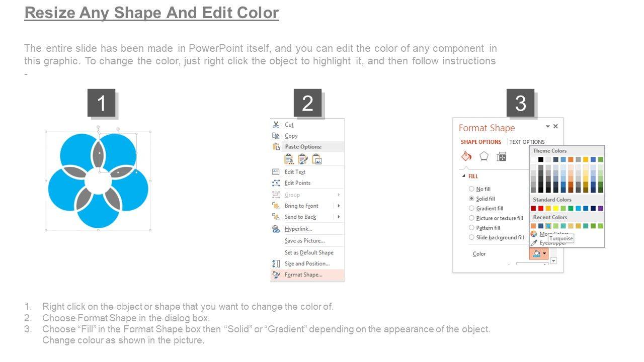Image resolution: width=644 pixels, height=362 pixels.
Task: Pick the Eyedropper tool
Action: (534, 243)
